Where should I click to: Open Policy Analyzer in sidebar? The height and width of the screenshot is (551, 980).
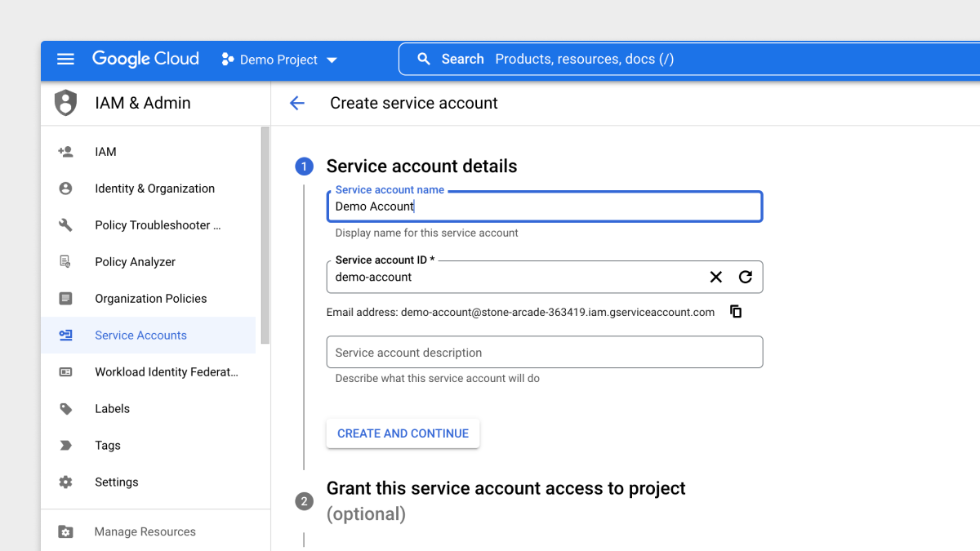point(149,262)
